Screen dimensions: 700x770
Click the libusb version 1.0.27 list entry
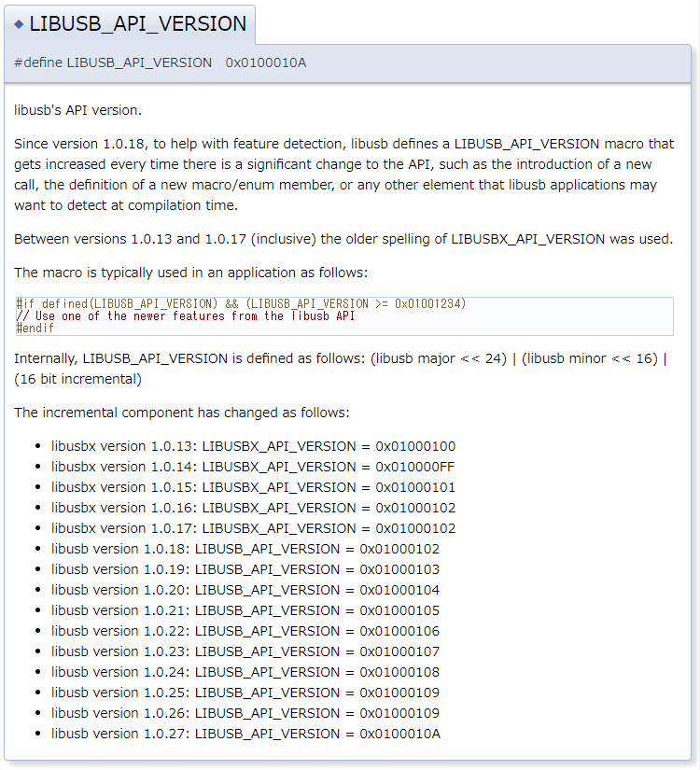(x=245, y=734)
